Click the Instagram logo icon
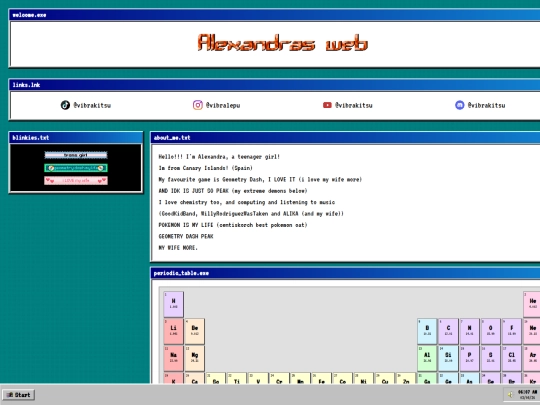Viewport: 540px width, 405px height. point(198,105)
